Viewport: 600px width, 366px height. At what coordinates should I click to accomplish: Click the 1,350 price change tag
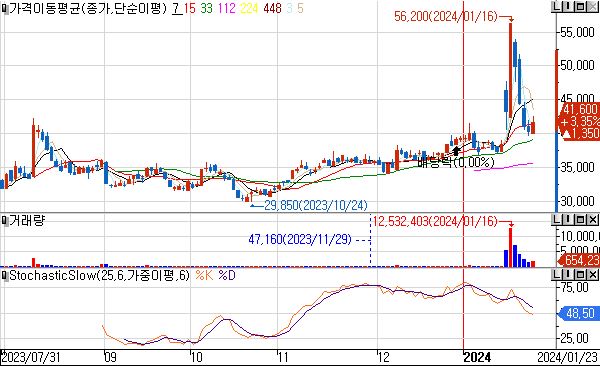[581, 133]
